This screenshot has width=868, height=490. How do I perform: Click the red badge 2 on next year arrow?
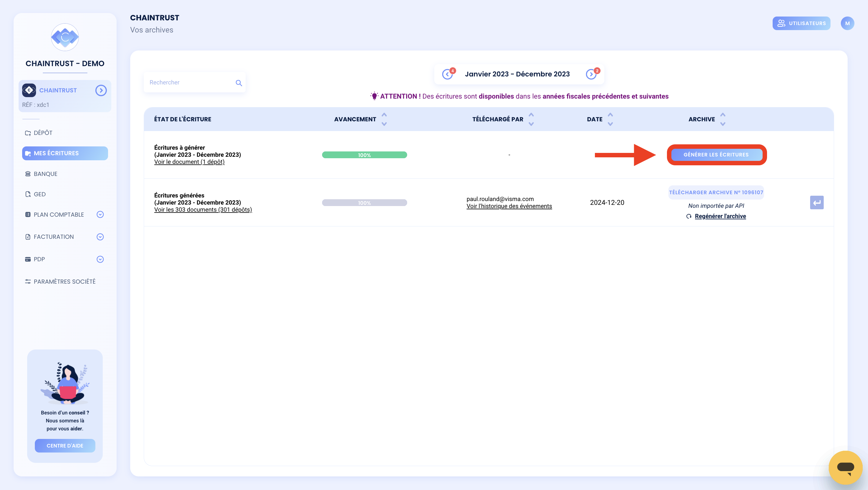[x=597, y=71]
